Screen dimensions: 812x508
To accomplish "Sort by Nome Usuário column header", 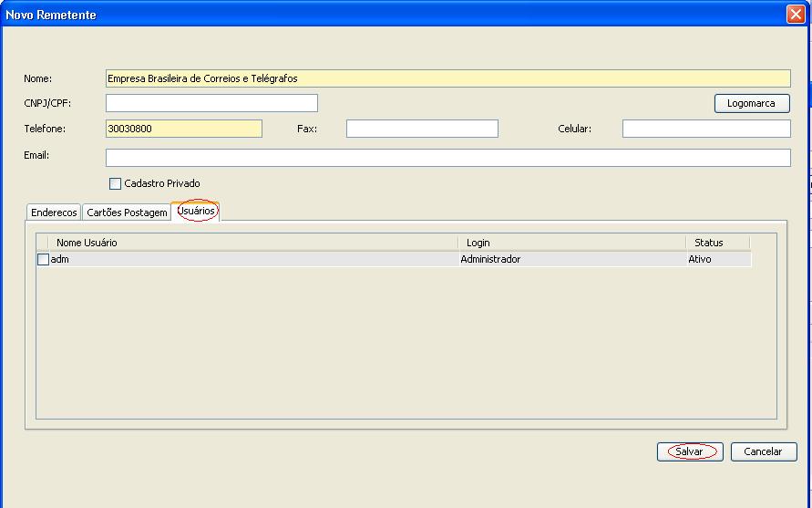I will tap(253, 243).
